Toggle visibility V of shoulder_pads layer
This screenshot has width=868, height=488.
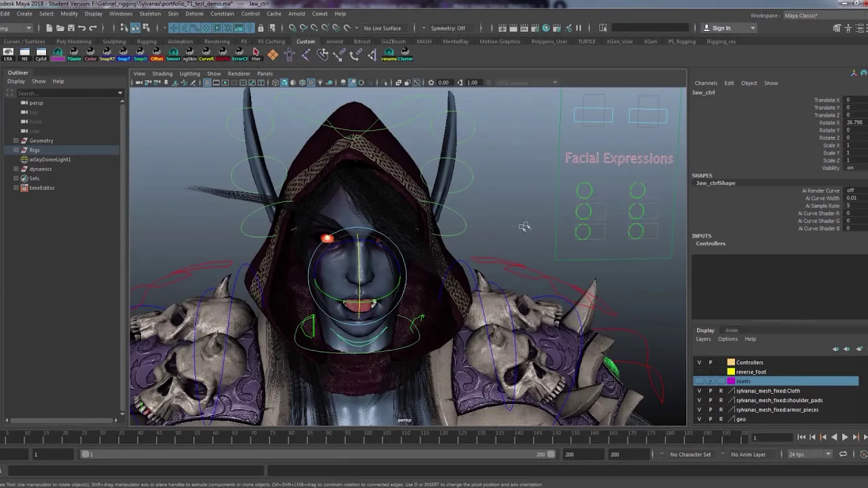pos(699,401)
